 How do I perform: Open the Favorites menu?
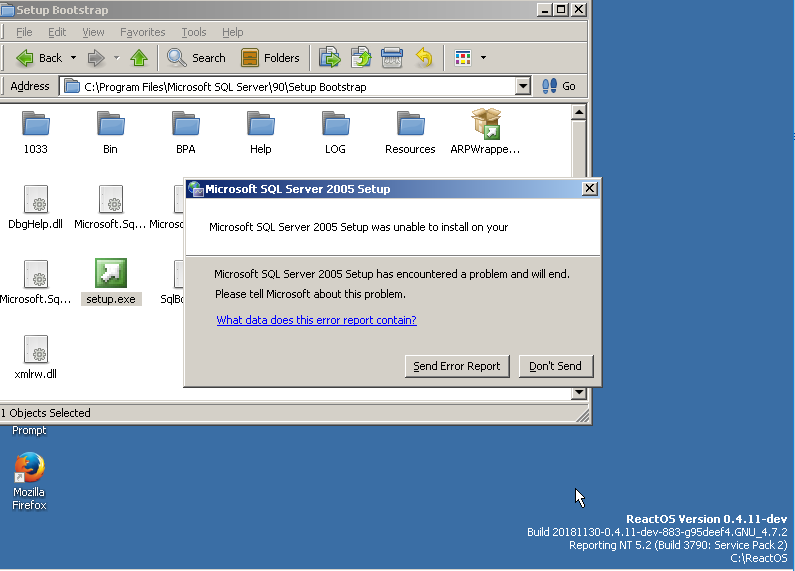[142, 32]
